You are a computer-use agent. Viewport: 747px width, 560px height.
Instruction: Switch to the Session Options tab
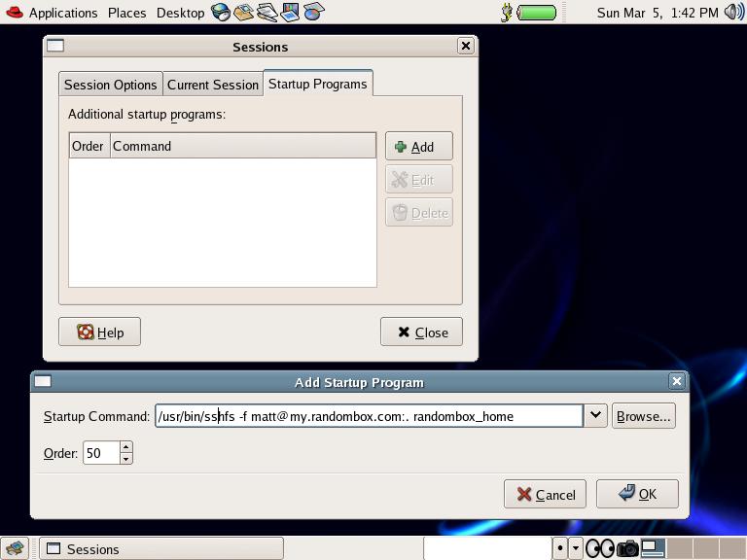tap(111, 85)
